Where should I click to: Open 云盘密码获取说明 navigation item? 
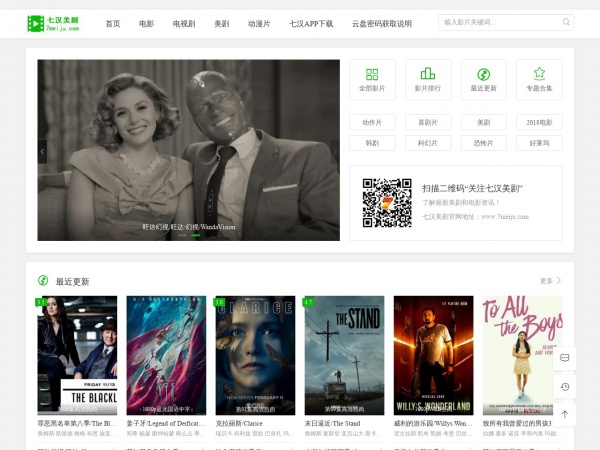pyautogui.click(x=382, y=24)
